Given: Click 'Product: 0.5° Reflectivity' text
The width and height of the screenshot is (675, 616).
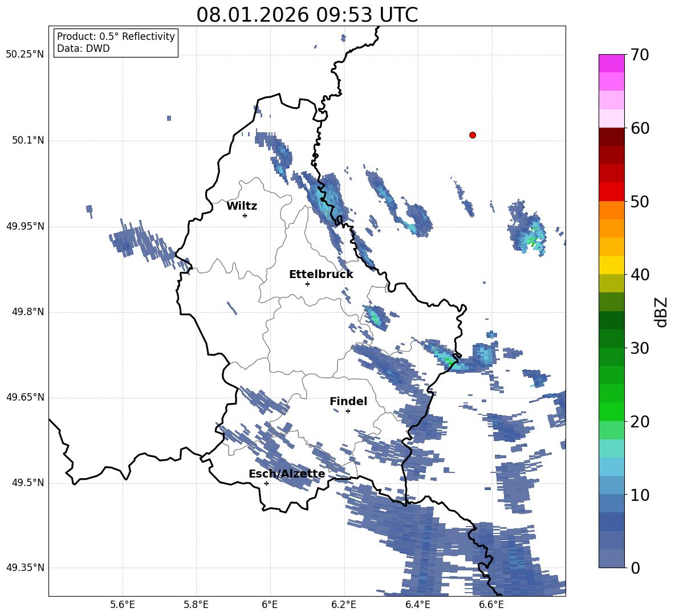Looking at the screenshot, I should tap(116, 36).
